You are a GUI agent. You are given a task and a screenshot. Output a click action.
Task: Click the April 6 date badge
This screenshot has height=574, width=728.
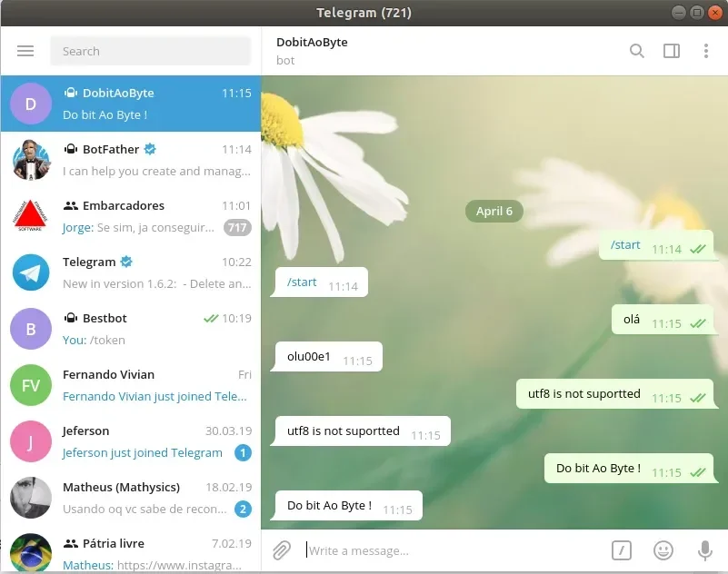tap(494, 211)
